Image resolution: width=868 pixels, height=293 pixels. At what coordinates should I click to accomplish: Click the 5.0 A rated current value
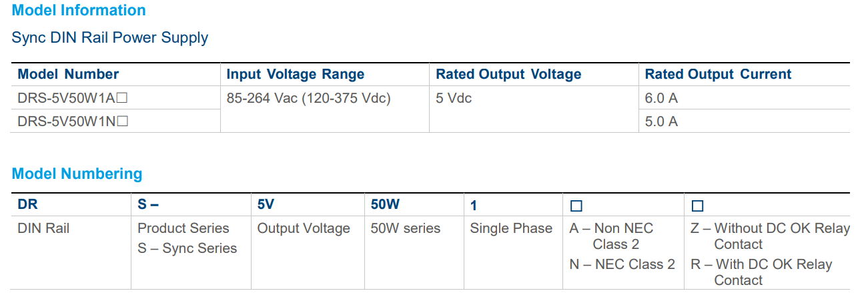point(661,121)
